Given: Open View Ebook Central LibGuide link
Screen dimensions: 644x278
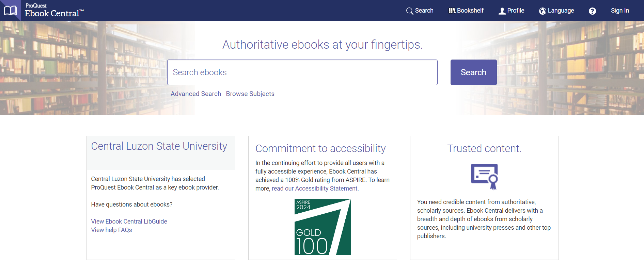Looking at the screenshot, I should pos(129,221).
